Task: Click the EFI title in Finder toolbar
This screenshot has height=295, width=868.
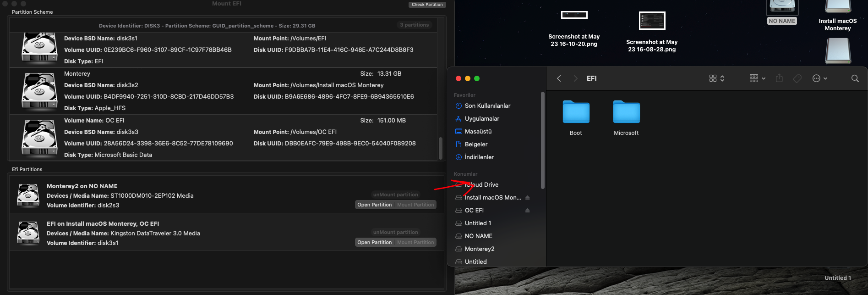Action: point(592,78)
